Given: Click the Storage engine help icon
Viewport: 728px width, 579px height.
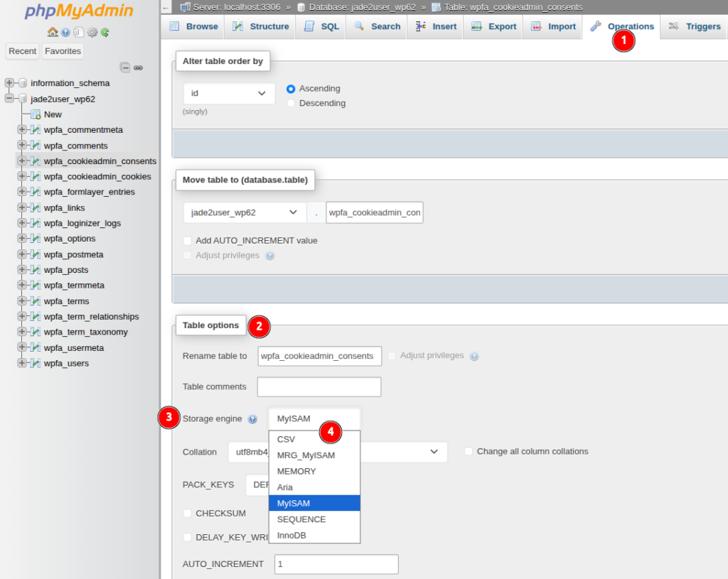Looking at the screenshot, I should (x=252, y=419).
